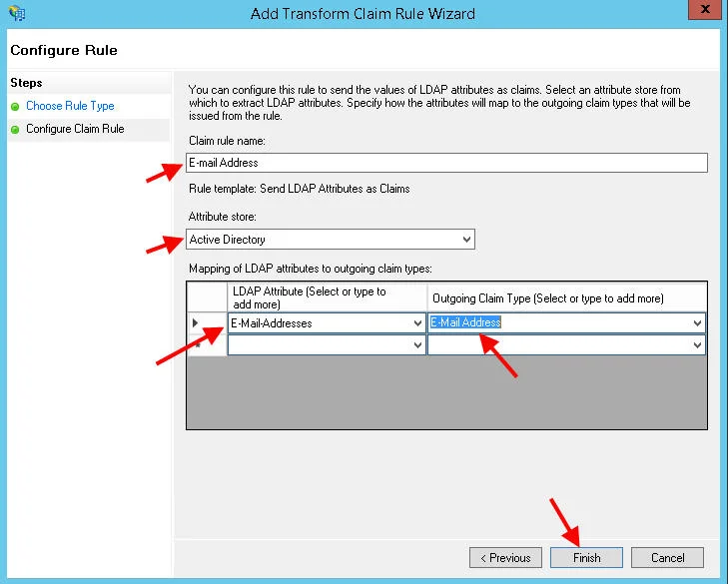Click Finish to complete the wizard
This screenshot has height=584, width=728.
[x=586, y=557]
